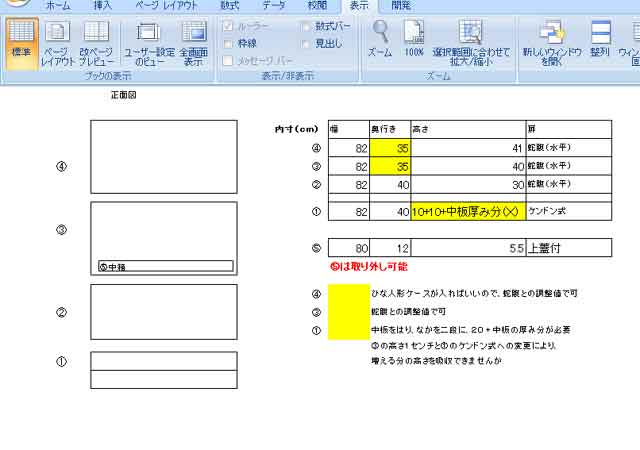
Task: Select the Page Layout view button
Action: pos(57,43)
